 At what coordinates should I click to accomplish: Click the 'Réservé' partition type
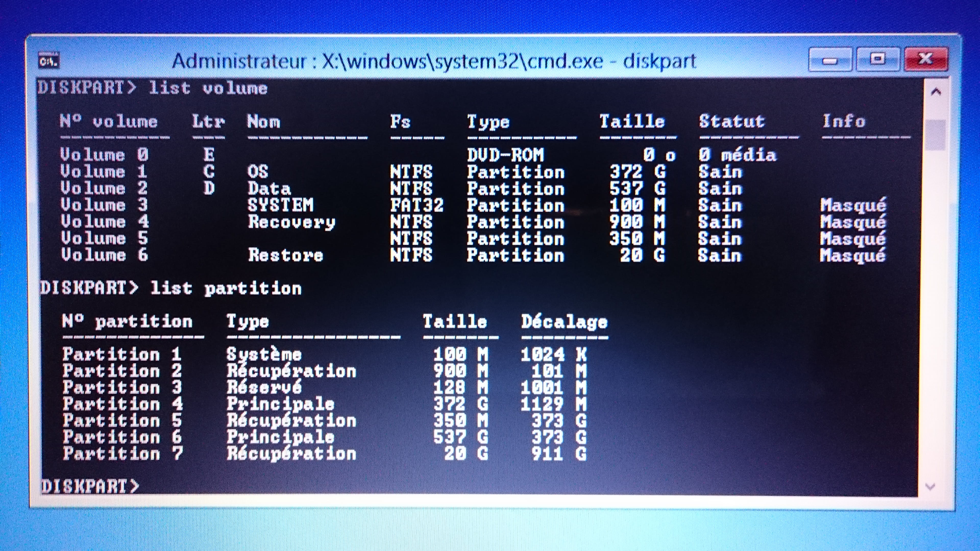[x=264, y=387]
